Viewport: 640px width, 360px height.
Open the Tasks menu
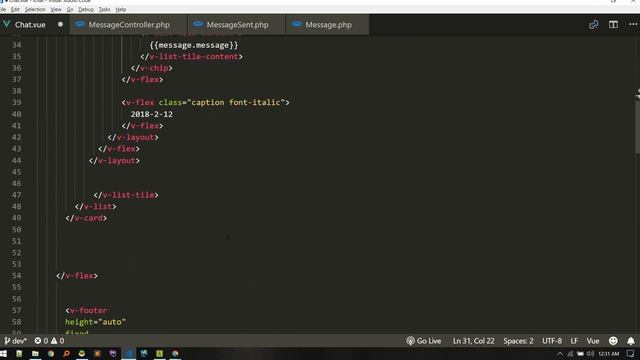(104, 9)
